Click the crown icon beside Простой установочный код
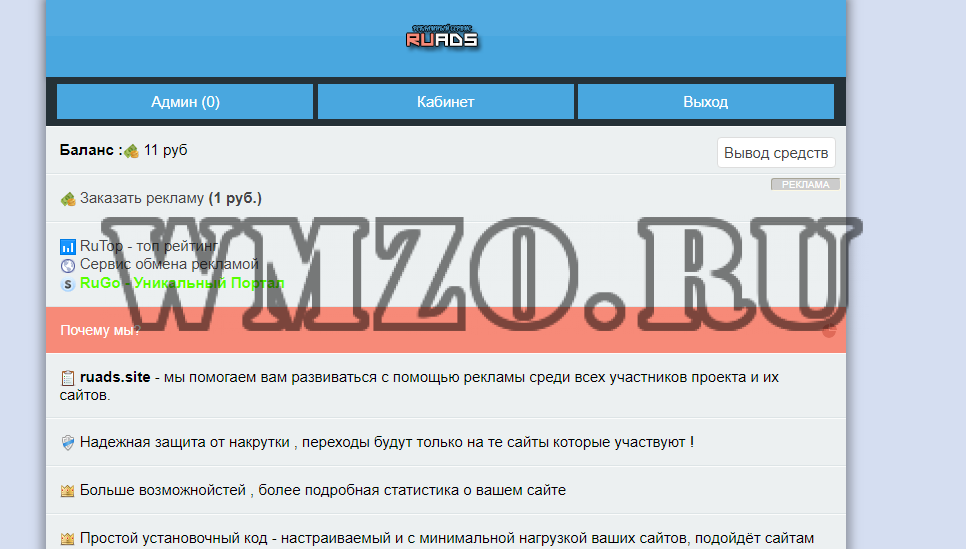966x549 pixels. [68, 539]
